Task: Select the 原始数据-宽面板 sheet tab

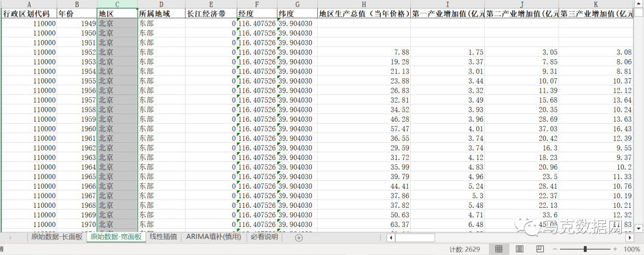Action: (x=116, y=237)
